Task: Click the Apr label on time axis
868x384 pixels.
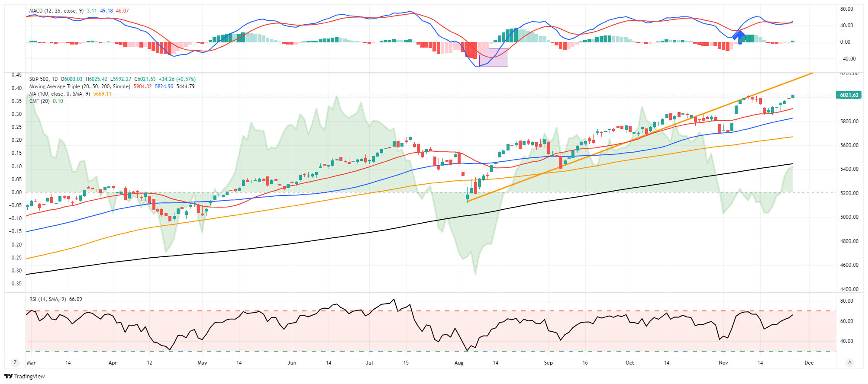Action: point(113,363)
